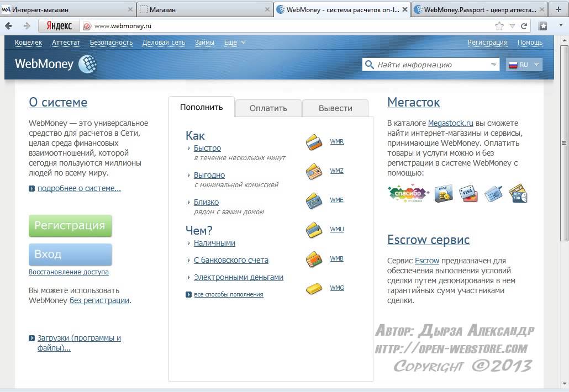Image resolution: width=569 pixels, height=392 pixels.
Task: Click the blue Вход button
Action: [x=70, y=254]
